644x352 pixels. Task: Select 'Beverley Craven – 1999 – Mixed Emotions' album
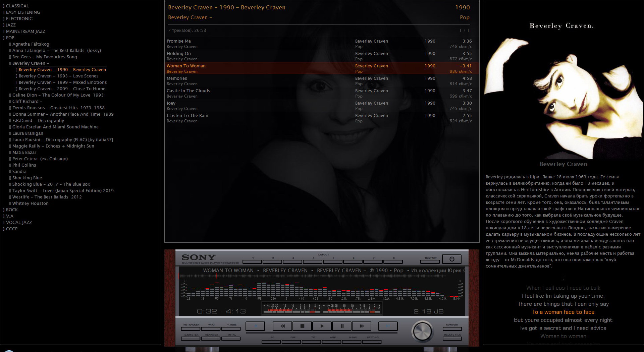tap(63, 82)
